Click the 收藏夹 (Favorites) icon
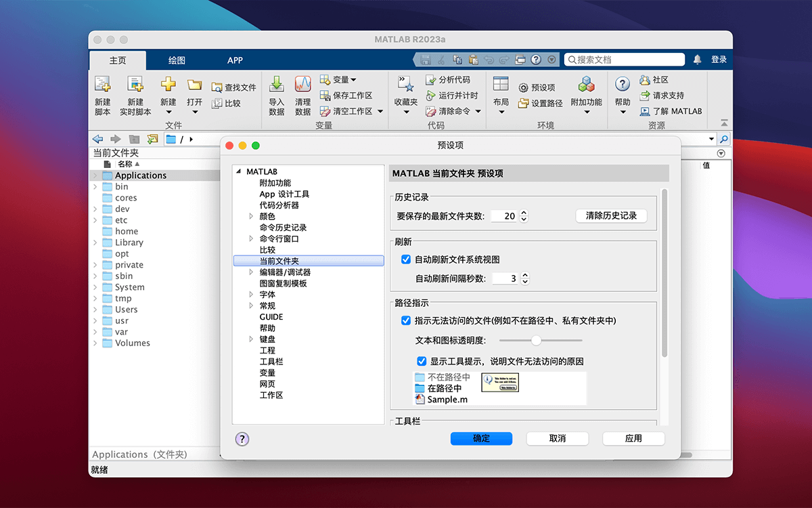 point(406,84)
